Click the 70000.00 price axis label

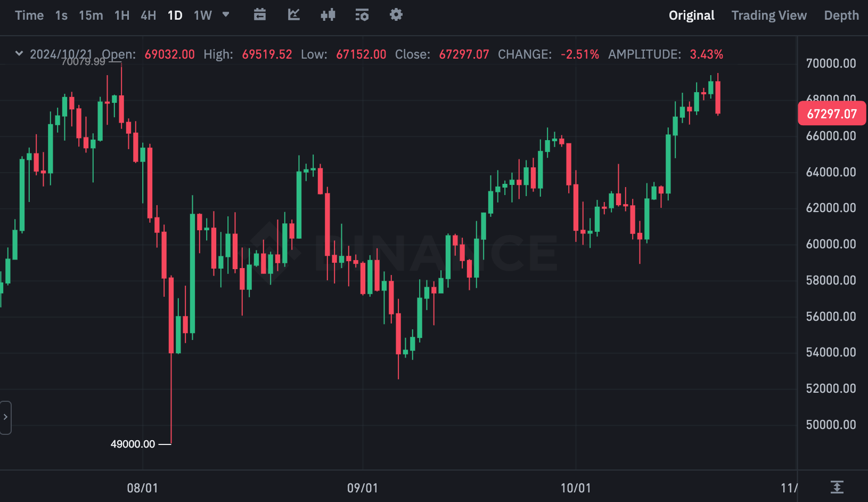tap(831, 63)
